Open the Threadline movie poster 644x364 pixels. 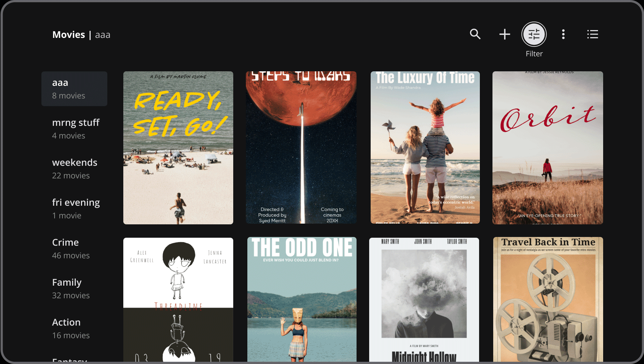pos(178,300)
